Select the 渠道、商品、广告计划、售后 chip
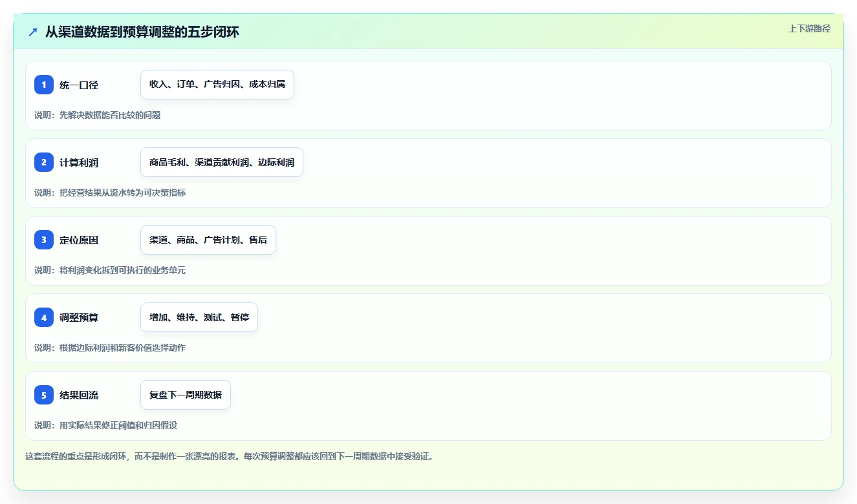 pyautogui.click(x=208, y=240)
